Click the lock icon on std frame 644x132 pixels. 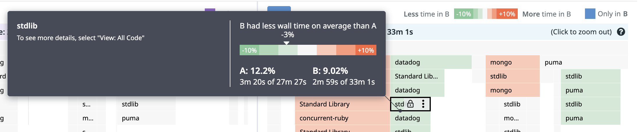(x=410, y=104)
